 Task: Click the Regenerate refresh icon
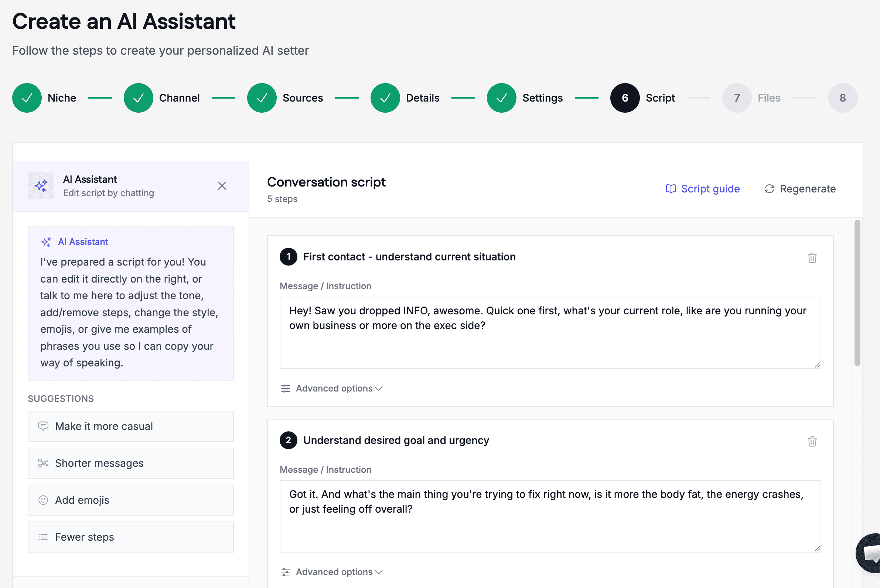[769, 189]
